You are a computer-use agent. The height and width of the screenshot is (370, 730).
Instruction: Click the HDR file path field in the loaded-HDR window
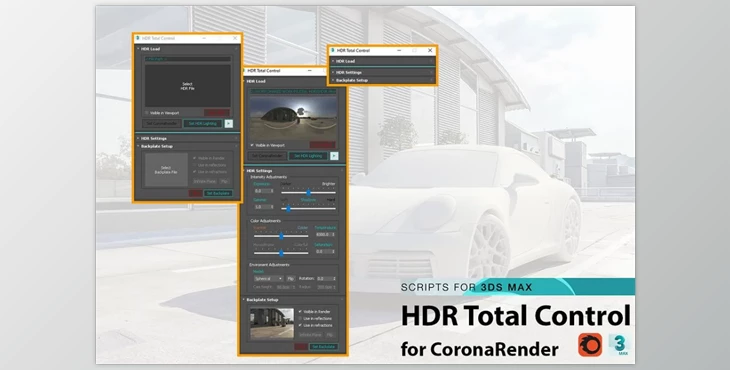point(293,92)
